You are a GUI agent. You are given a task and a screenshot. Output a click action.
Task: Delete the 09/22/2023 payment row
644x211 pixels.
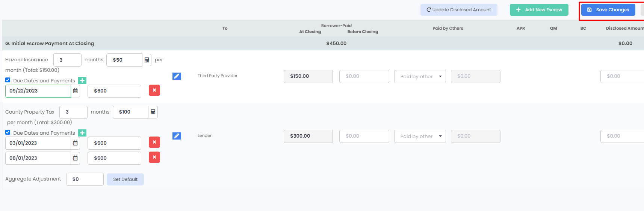tap(154, 91)
